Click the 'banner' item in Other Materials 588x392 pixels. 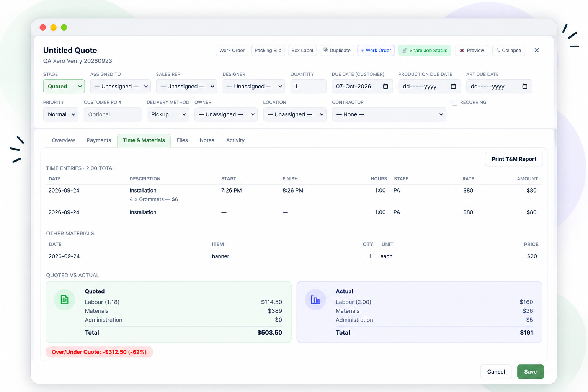[220, 256]
